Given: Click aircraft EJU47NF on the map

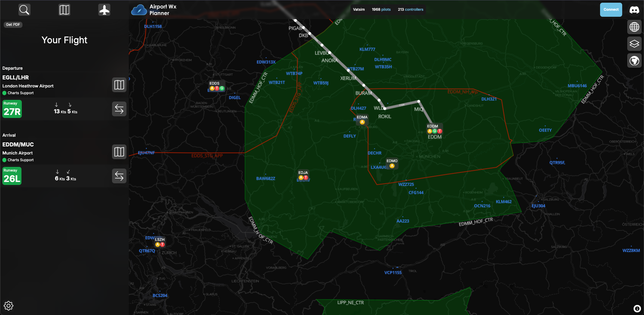Looking at the screenshot, I should [146, 152].
